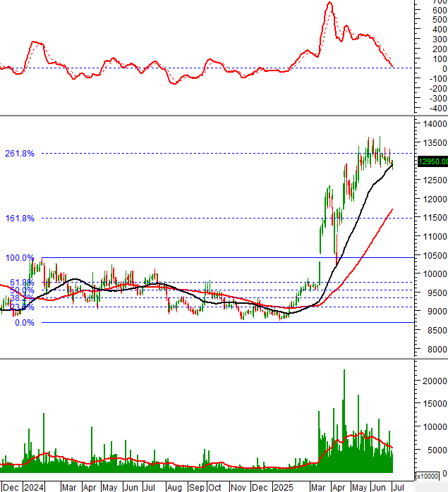Select the Sep label on the time axis
Screen dimensions: 448x492
pos(197,487)
